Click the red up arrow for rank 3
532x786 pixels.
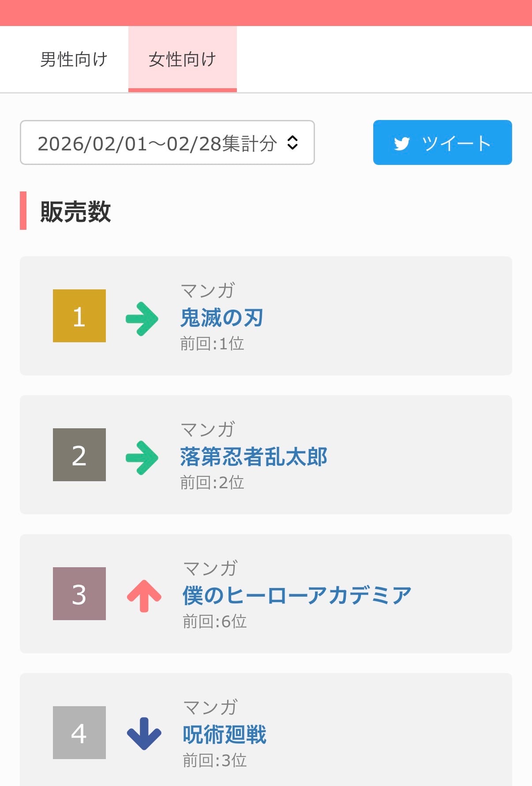tap(144, 596)
